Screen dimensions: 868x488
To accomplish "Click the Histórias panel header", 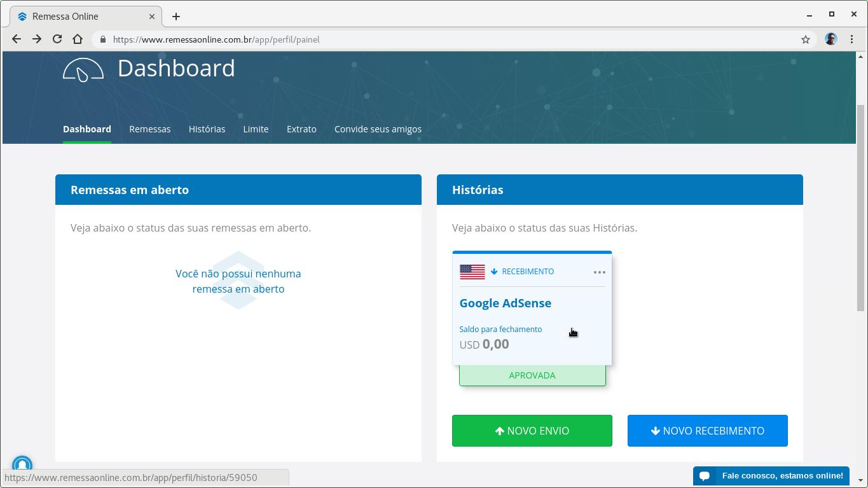I will click(620, 190).
